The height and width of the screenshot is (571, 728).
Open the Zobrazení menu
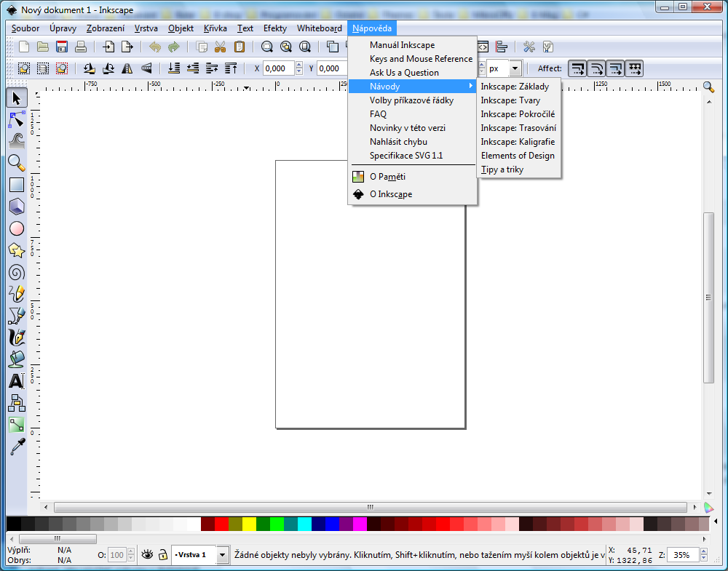[106, 28]
